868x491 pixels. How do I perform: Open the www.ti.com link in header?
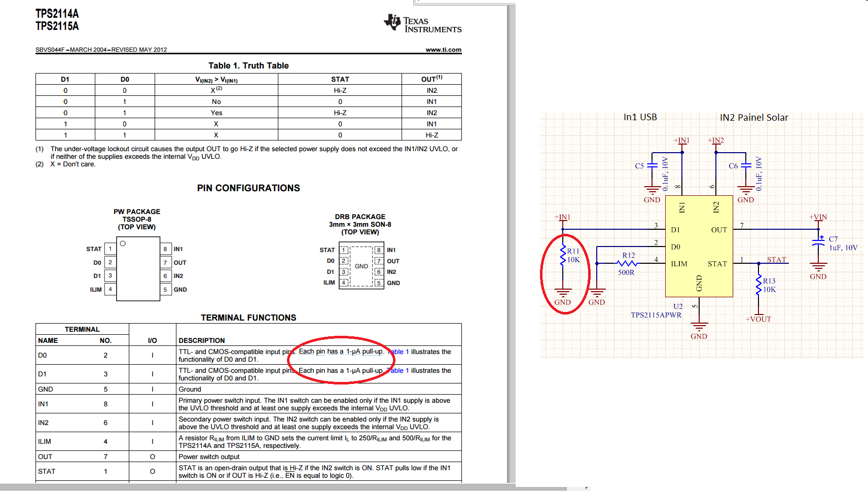444,50
